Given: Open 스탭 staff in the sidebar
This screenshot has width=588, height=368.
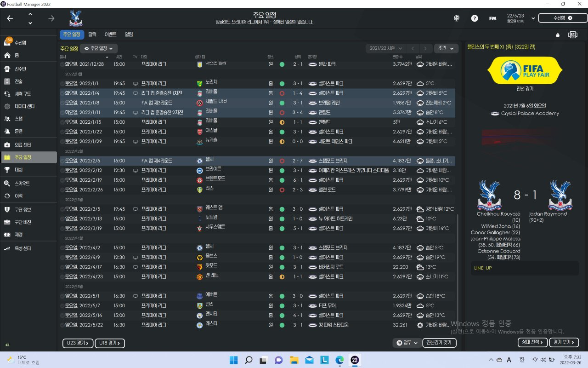Looking at the screenshot, I should pyautogui.click(x=28, y=119).
